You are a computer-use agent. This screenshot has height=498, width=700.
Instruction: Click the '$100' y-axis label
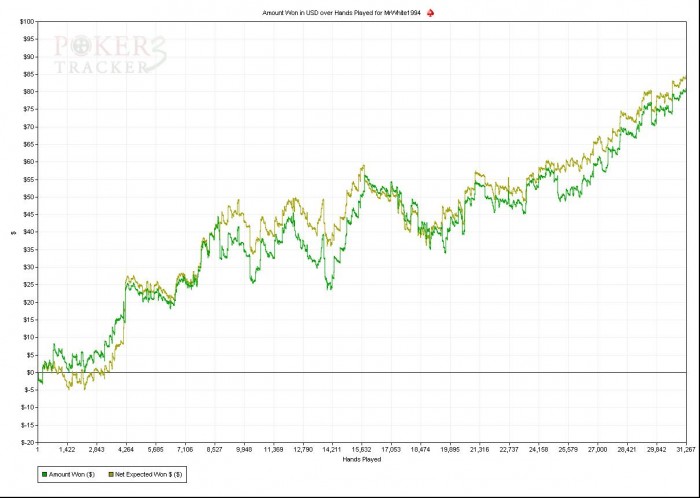27,21
